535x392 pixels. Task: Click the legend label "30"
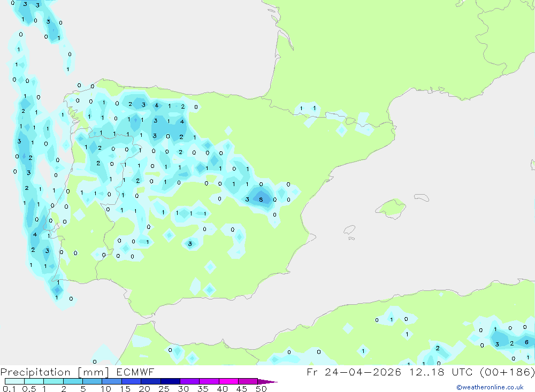pos(184,389)
